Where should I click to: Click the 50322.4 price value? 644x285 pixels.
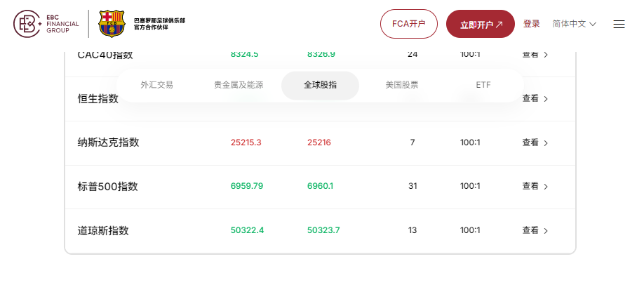tap(247, 230)
